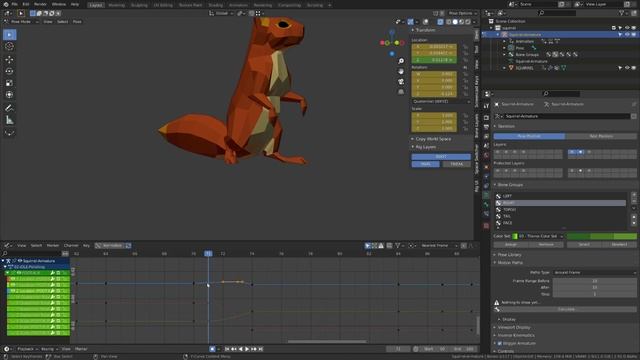Click the Rest Position button
The width and height of the screenshot is (640, 360).
[601, 136]
